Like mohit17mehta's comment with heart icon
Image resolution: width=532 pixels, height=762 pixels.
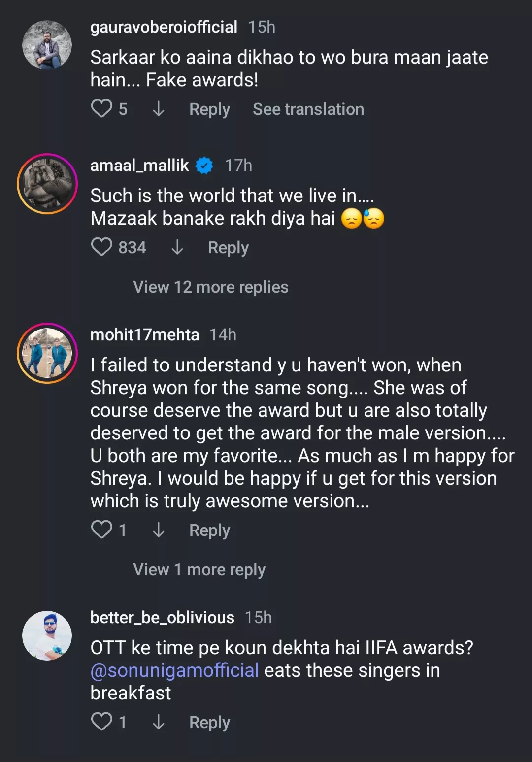[x=102, y=530]
